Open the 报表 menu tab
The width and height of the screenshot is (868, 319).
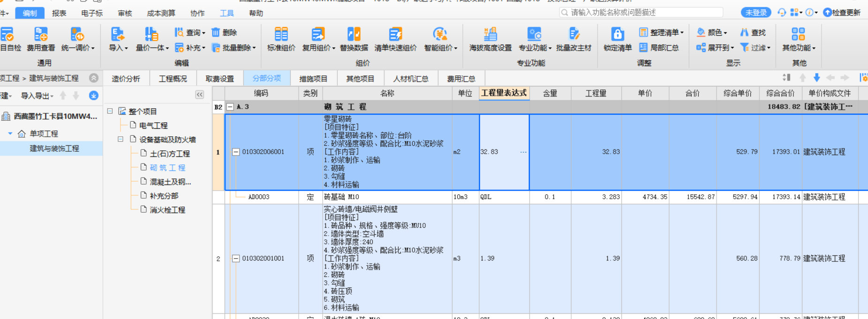pyautogui.click(x=59, y=13)
